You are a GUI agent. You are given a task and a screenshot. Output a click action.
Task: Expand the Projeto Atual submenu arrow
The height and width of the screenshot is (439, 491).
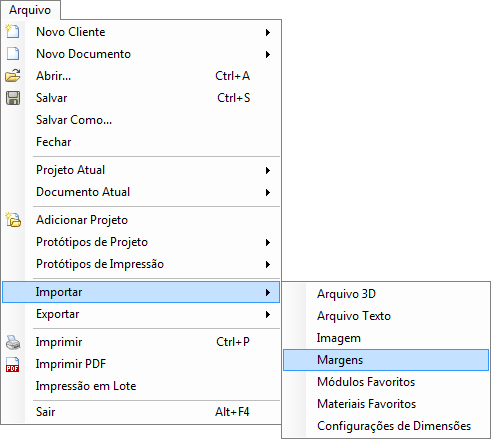tap(268, 170)
